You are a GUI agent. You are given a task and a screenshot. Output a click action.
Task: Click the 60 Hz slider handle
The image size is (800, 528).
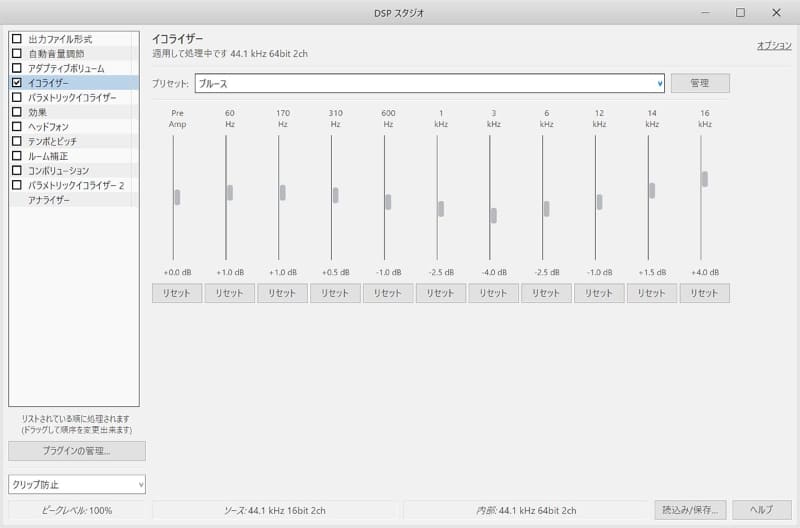230,192
